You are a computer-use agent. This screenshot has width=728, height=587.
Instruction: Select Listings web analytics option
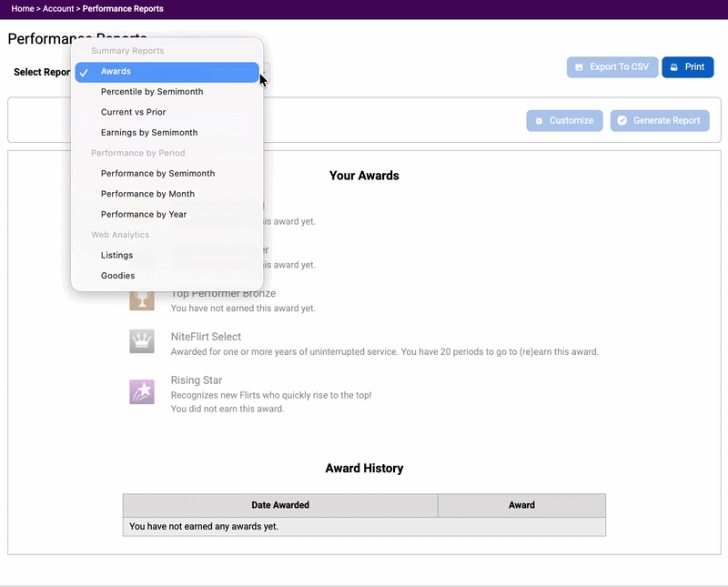[167, 256]
